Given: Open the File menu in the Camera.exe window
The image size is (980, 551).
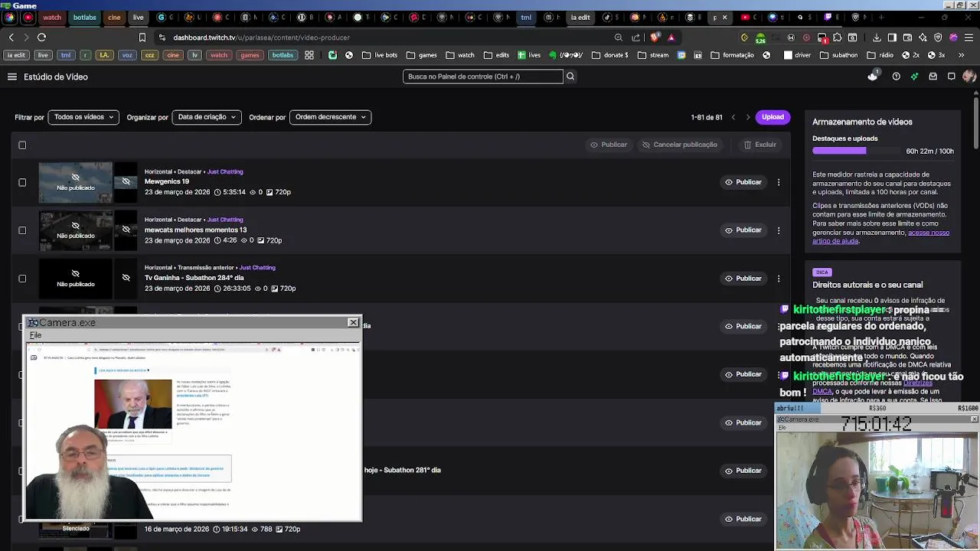Looking at the screenshot, I should [x=35, y=335].
